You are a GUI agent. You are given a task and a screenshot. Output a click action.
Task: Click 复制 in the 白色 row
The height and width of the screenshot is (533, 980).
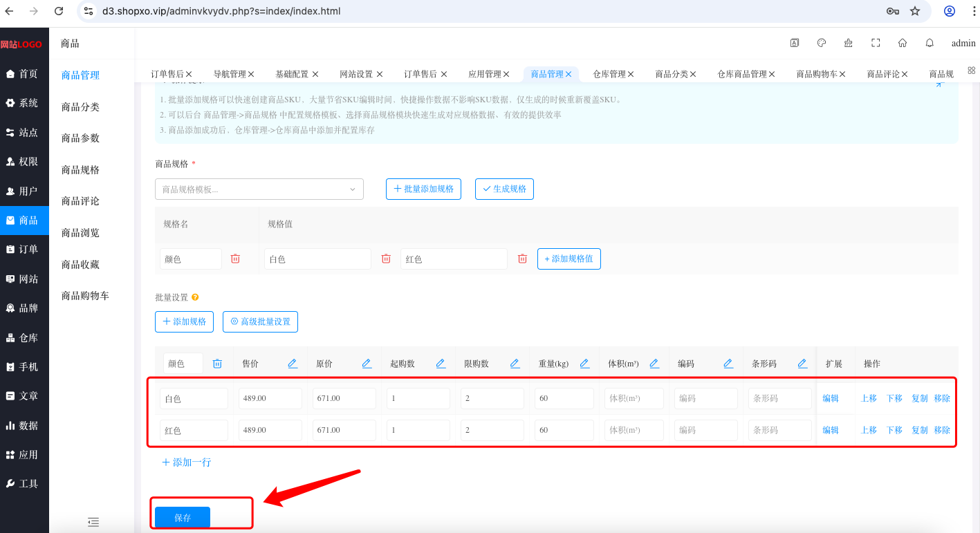tap(920, 398)
